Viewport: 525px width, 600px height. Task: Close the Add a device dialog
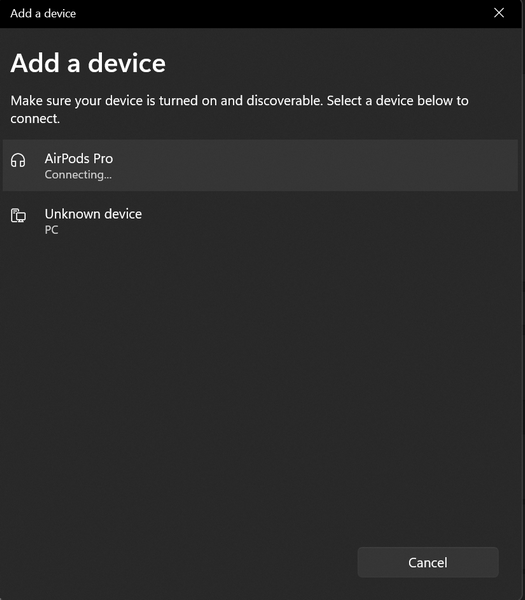pyautogui.click(x=499, y=13)
